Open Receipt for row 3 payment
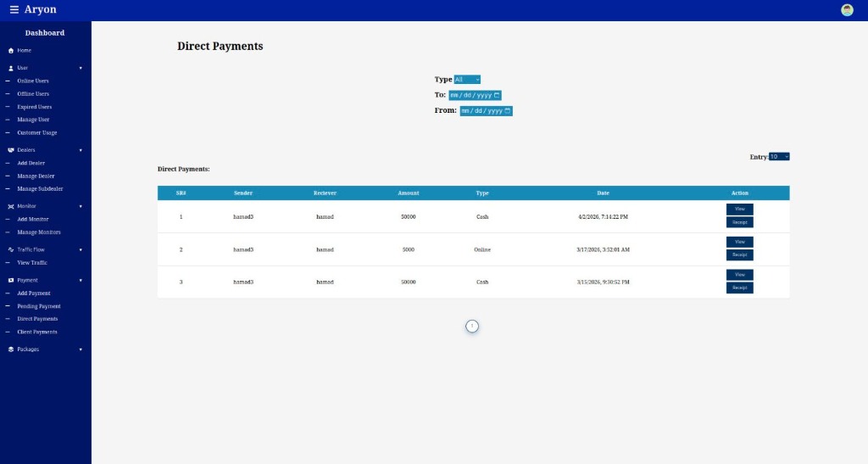This screenshot has height=464, width=868. click(739, 288)
